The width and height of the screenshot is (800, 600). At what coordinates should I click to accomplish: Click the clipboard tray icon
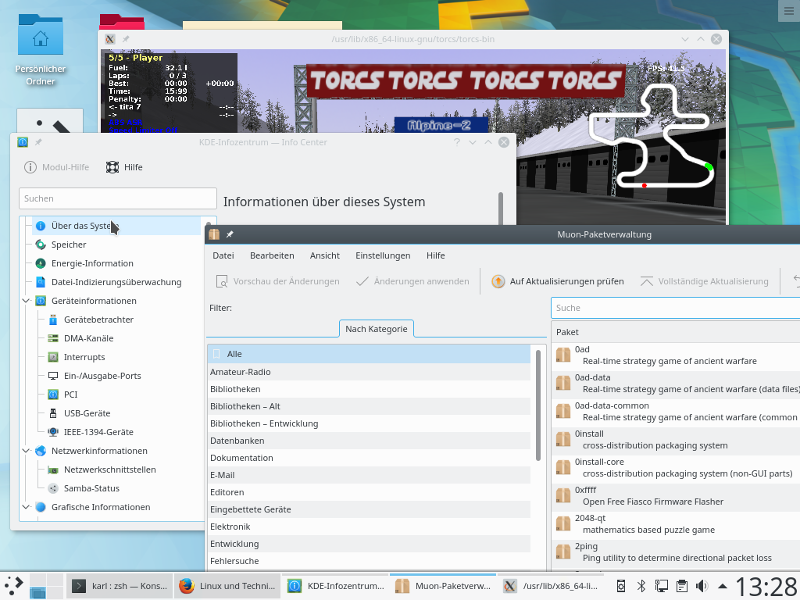pyautogui.click(x=682, y=586)
